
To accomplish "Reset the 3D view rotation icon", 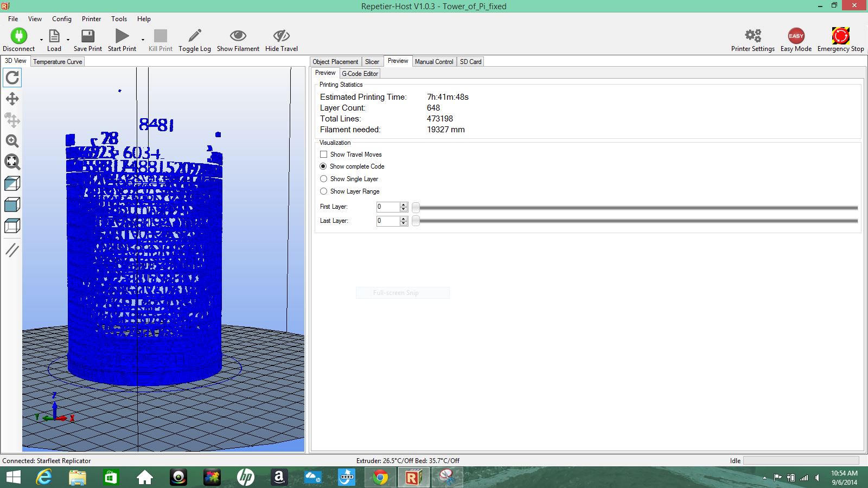I will pyautogui.click(x=12, y=78).
